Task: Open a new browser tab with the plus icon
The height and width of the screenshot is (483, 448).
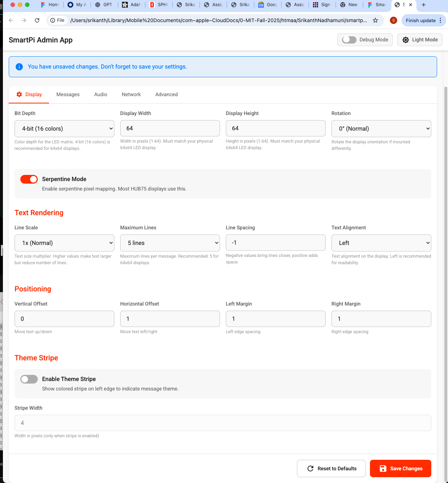Action: point(423,5)
